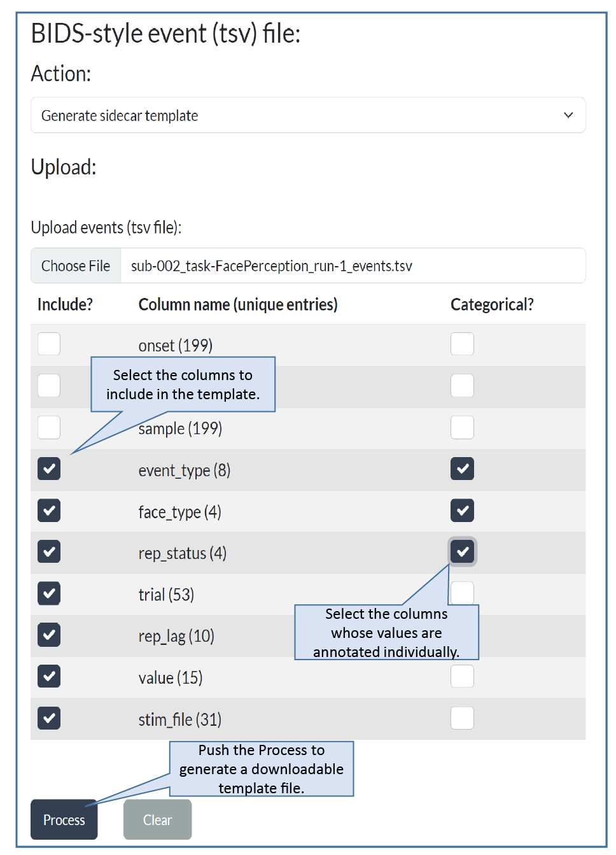This screenshot has height=855, width=616.
Task: Uncheck Include for rep_status column
Action: click(x=49, y=552)
